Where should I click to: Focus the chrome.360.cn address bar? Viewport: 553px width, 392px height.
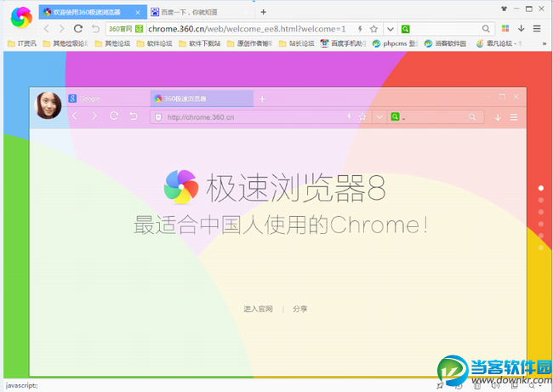(x=247, y=29)
